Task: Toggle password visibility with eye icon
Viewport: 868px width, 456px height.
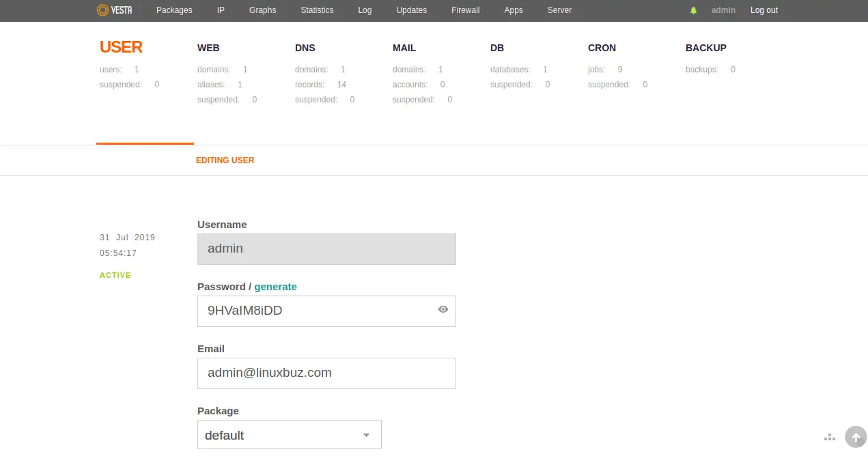Action: point(443,309)
